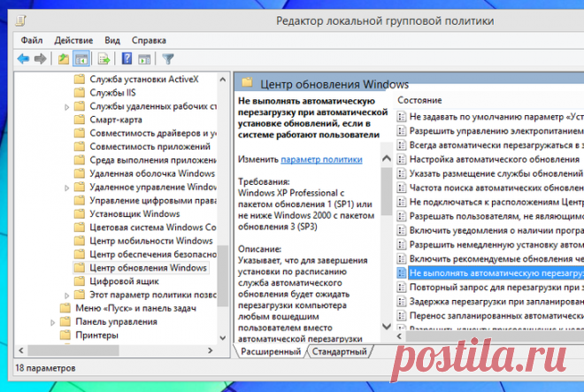This screenshot has height=392, width=584.
Task: Select Центр обеспечения безопасности folder
Action: (x=153, y=254)
